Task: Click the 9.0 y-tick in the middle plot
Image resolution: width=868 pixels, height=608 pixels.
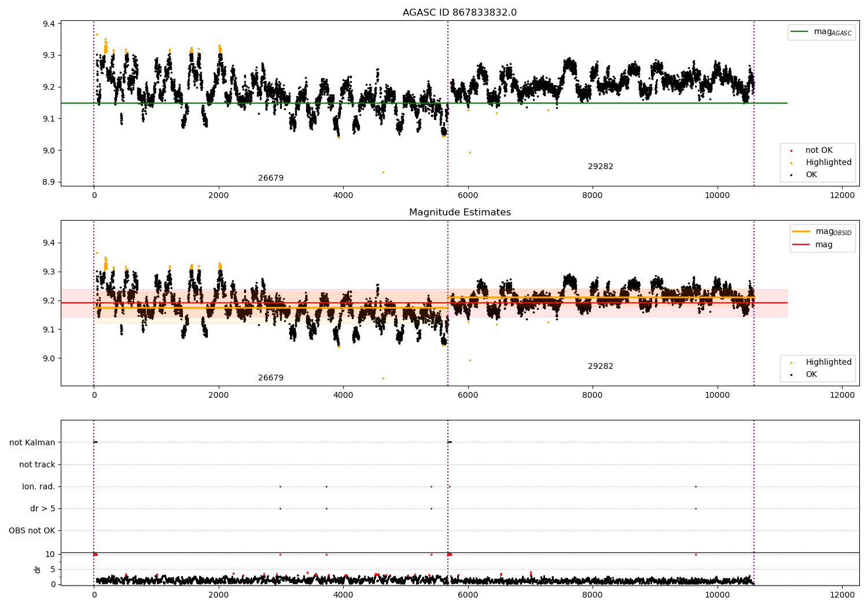Action: [x=49, y=358]
